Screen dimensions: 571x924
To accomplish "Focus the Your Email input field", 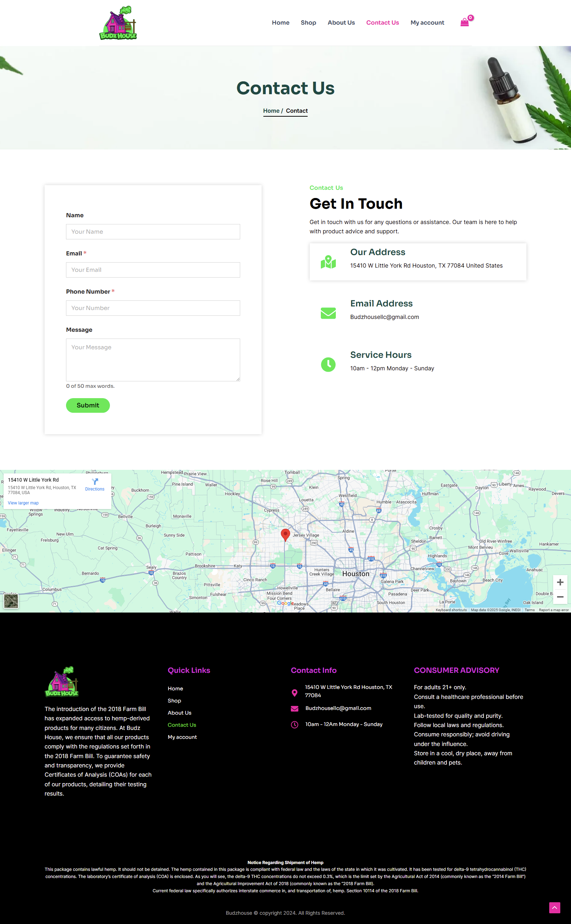I will pos(153,270).
